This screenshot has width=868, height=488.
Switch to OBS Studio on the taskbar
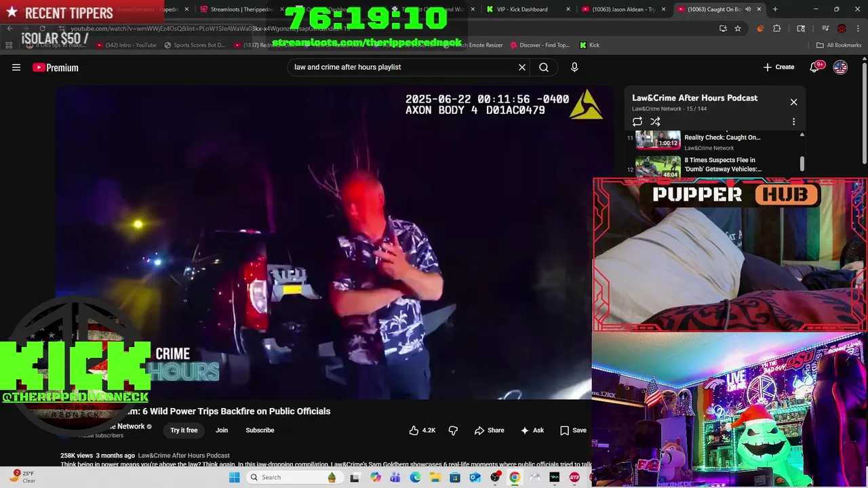(x=495, y=477)
